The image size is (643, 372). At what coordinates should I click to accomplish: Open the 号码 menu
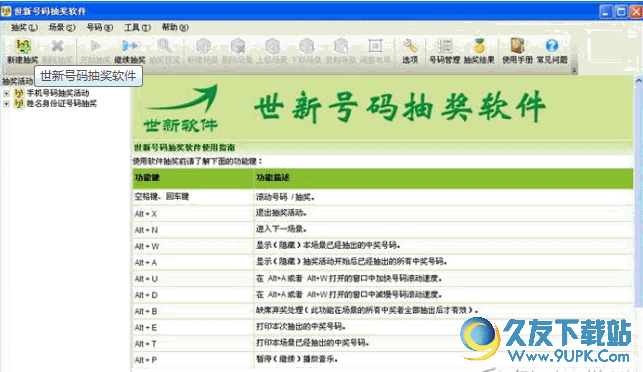[99, 27]
